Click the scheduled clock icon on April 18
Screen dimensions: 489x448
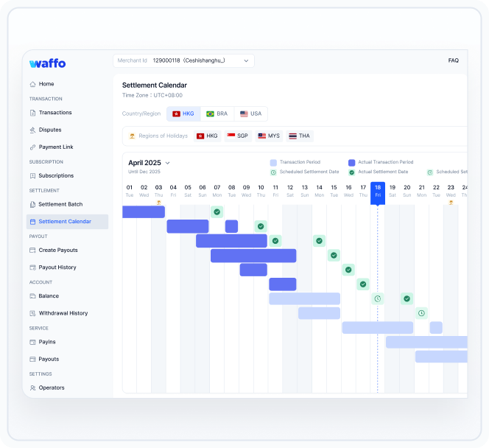pos(378,299)
